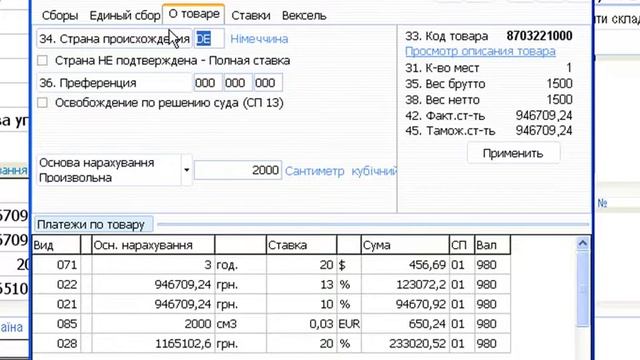Click second Преференция 000 field

[x=238, y=83]
